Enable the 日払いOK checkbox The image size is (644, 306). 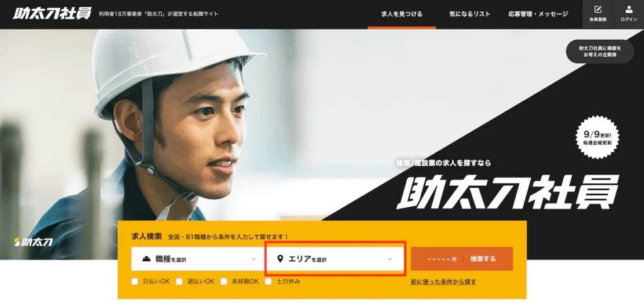pos(135,281)
